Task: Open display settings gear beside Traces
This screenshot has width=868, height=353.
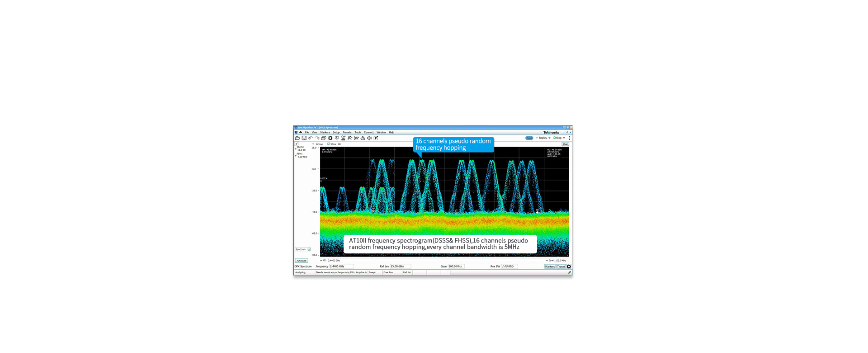Action: click(569, 267)
